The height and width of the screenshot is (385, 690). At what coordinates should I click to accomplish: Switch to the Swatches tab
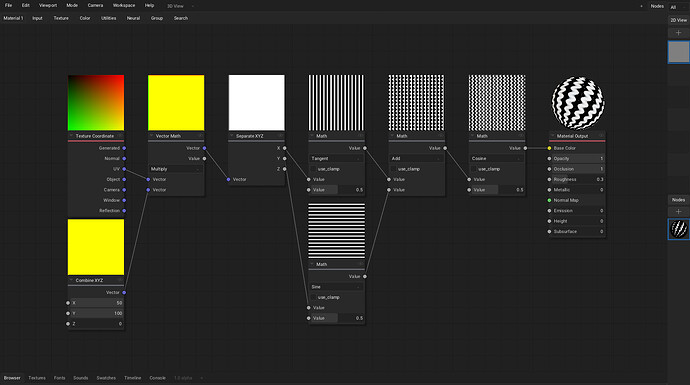(x=106, y=378)
